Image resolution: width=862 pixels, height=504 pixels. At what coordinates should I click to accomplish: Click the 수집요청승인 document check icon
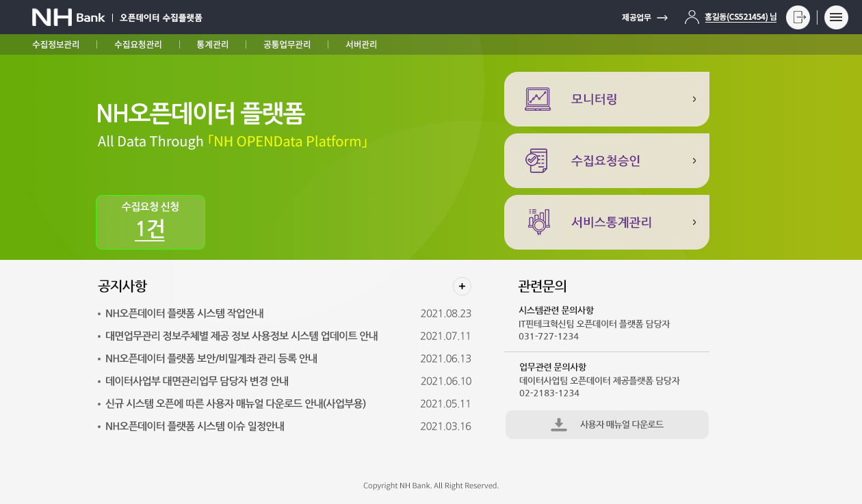click(x=536, y=161)
